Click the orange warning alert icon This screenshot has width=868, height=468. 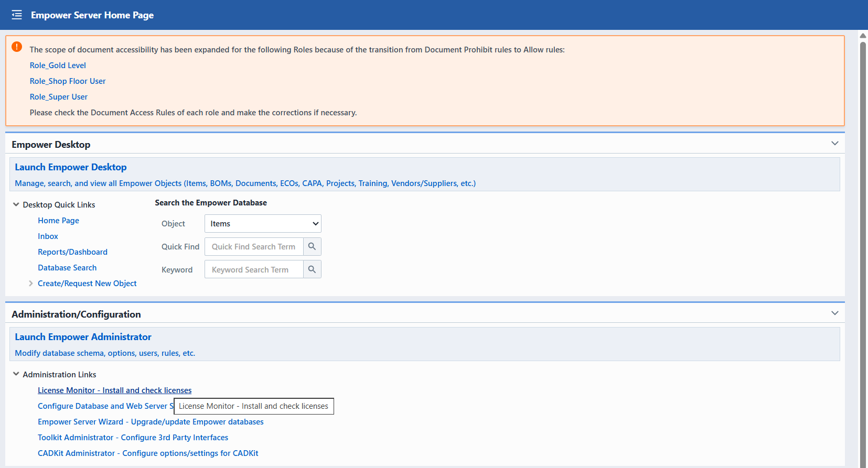17,47
